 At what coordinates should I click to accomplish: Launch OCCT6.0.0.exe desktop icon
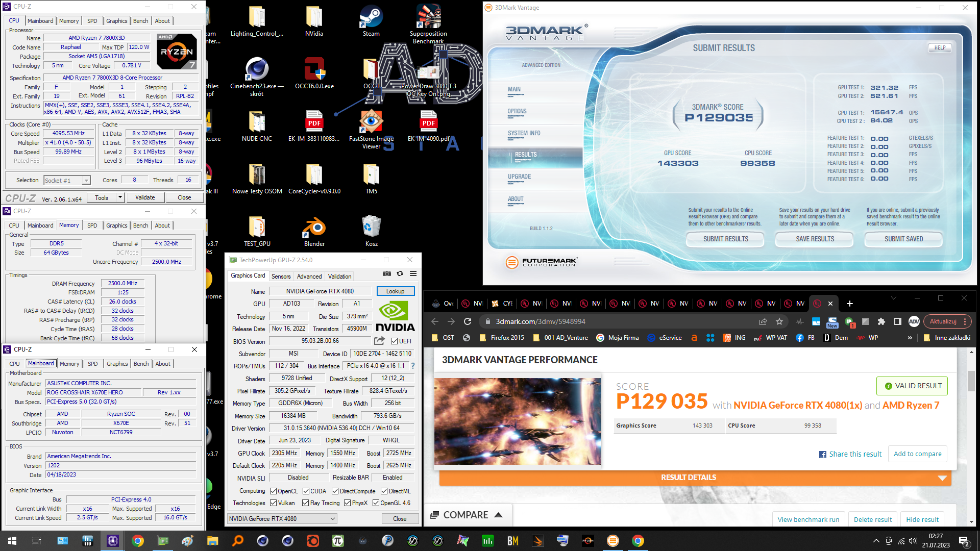click(314, 73)
